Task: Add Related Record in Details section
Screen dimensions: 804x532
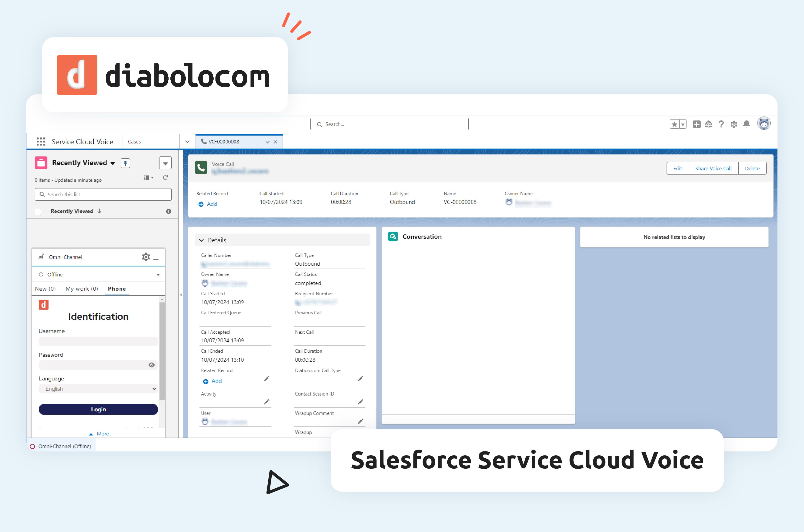Action: pos(212,381)
